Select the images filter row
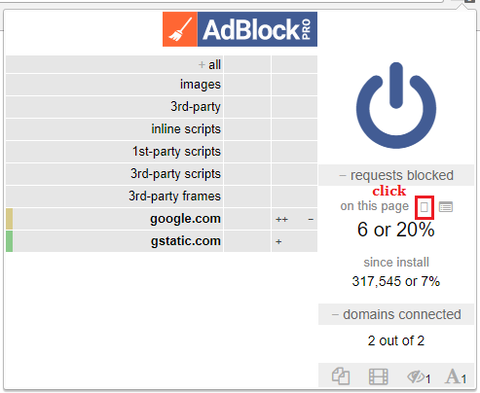 114,84
